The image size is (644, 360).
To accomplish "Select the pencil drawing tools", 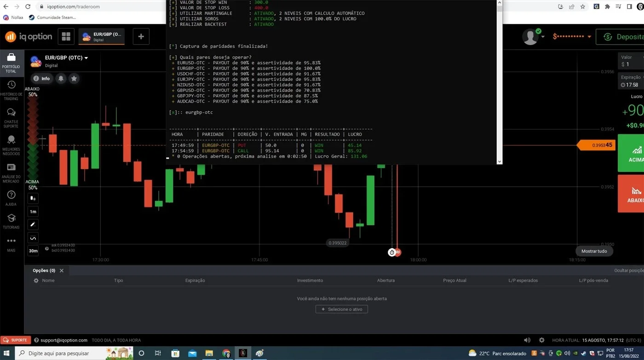I will (x=33, y=224).
